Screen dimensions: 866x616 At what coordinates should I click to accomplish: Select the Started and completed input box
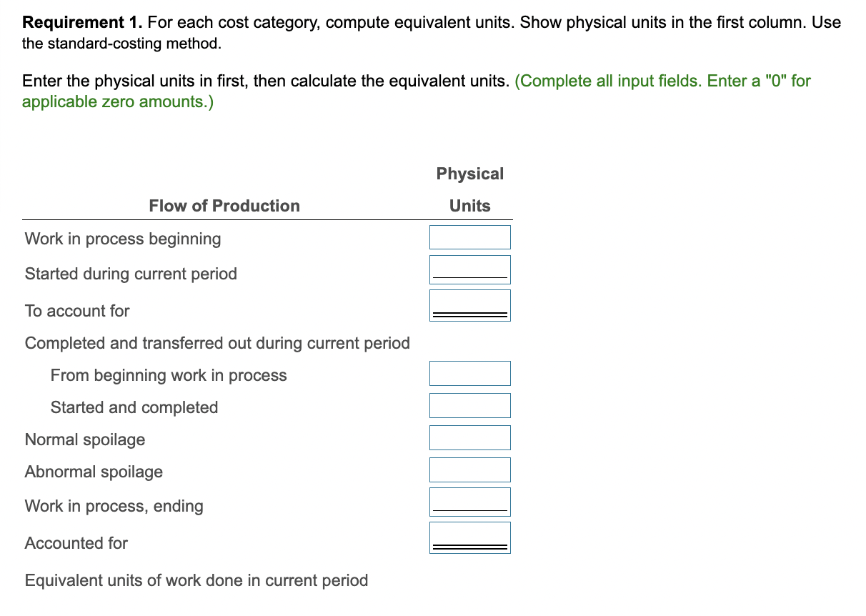point(469,405)
